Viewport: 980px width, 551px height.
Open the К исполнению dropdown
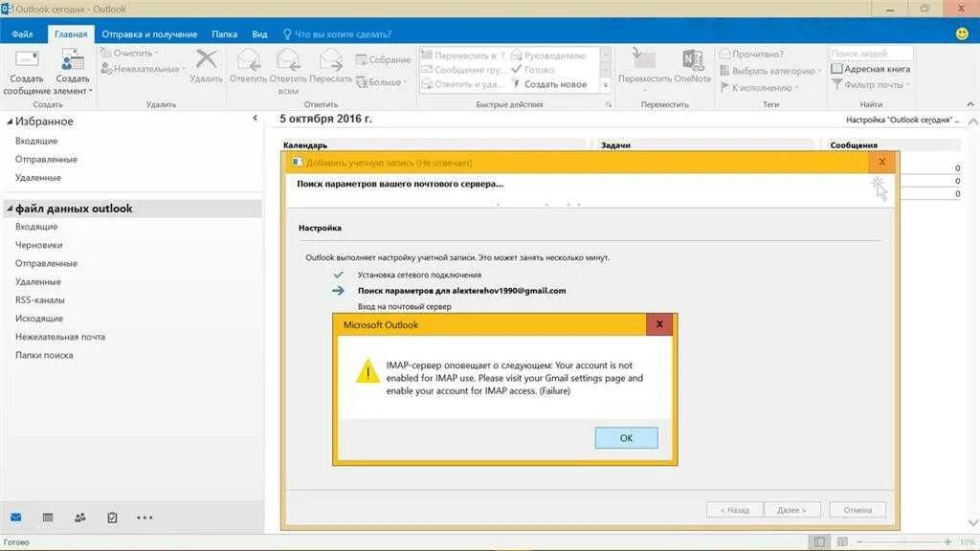tap(759, 87)
